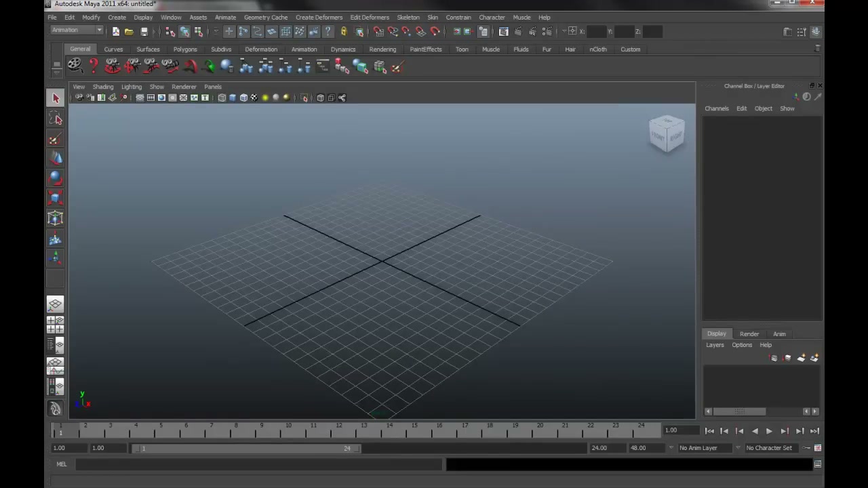The width and height of the screenshot is (868, 488).
Task: Toggle make live magnet icon
Action: [x=435, y=31]
